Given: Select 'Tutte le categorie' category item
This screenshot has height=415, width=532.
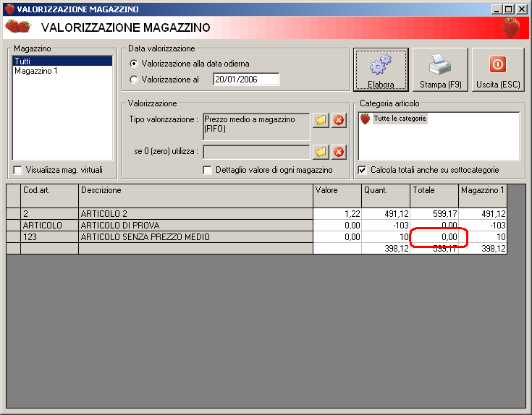Looking at the screenshot, I should [400, 119].
